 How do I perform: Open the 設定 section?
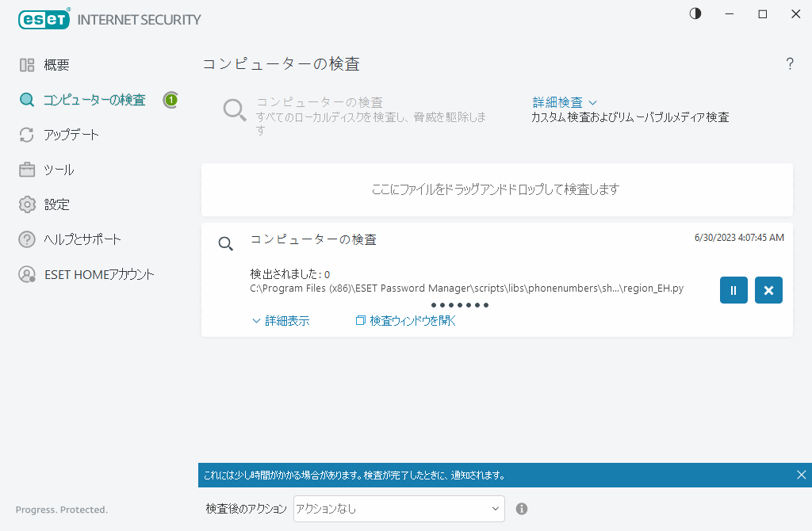59,204
